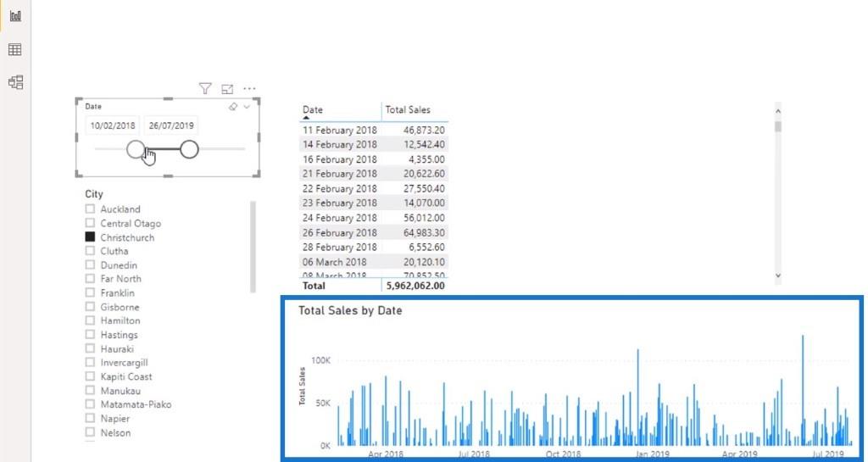
Task: Edit the start date field 10/02/2018
Action: tap(113, 125)
